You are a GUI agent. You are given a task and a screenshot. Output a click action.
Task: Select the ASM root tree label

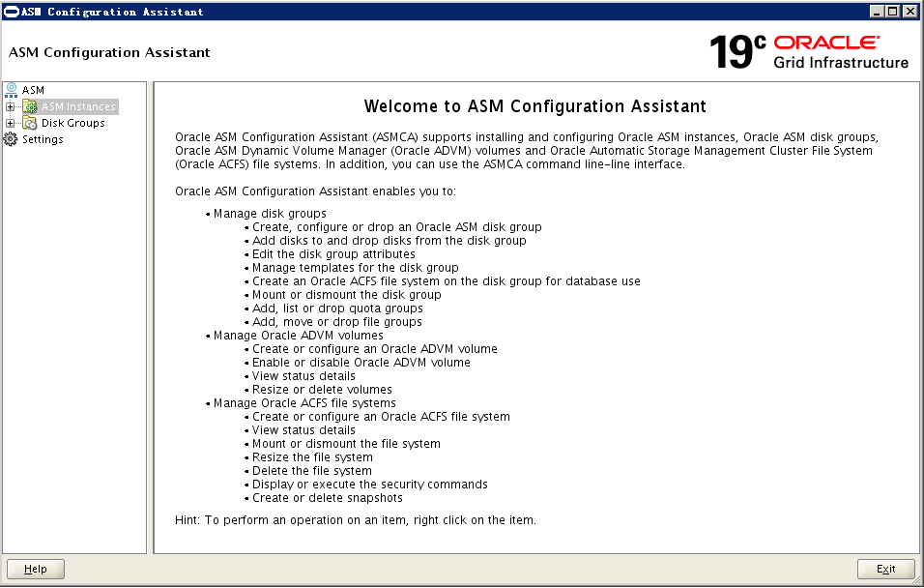(33, 90)
